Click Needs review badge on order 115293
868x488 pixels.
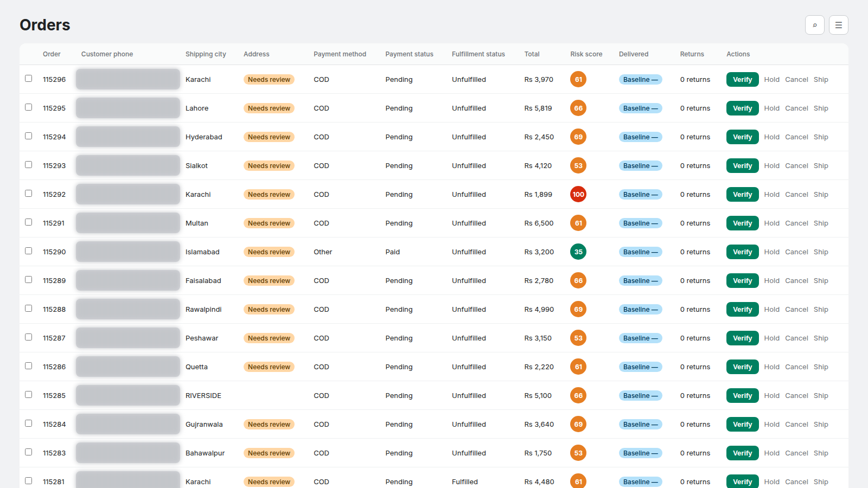pyautogui.click(x=269, y=166)
